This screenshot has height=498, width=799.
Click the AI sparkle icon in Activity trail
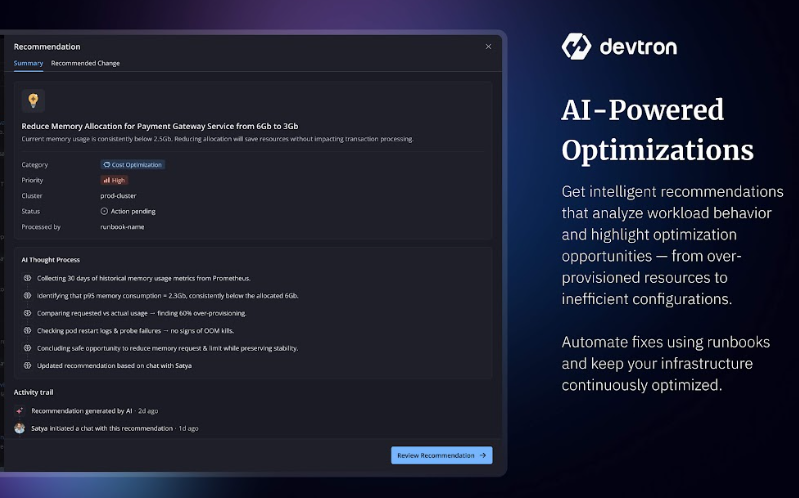[20, 411]
